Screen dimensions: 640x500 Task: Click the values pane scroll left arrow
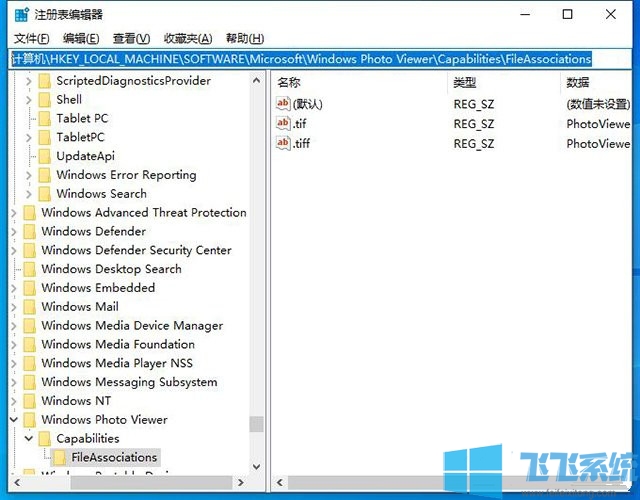coord(280,482)
